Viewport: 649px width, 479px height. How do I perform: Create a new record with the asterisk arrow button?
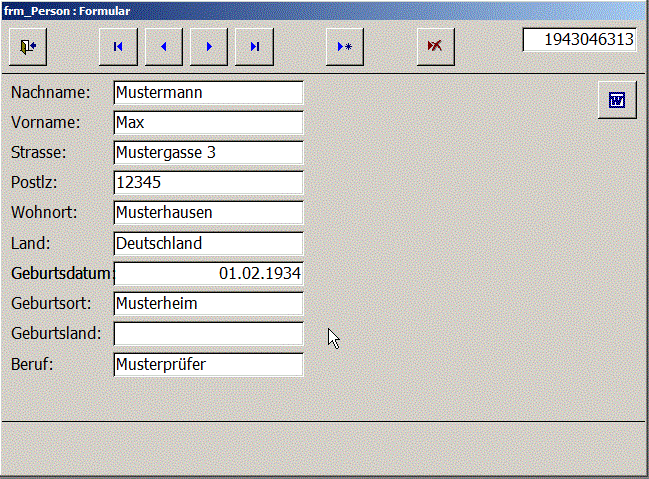(x=345, y=47)
